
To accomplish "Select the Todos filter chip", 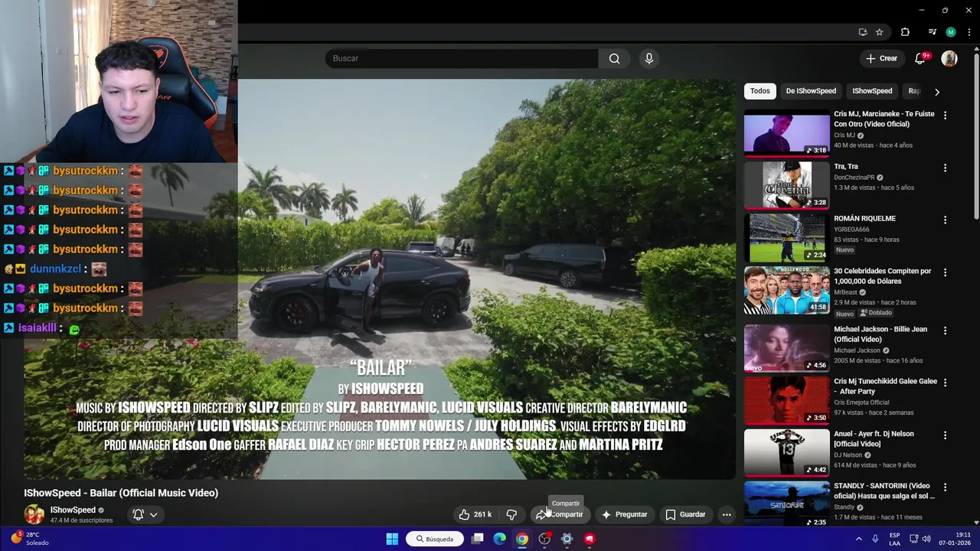I will (760, 91).
